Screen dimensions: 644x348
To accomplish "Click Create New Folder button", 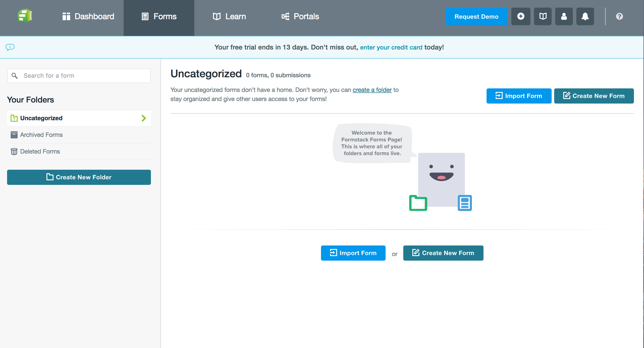I will point(79,177).
